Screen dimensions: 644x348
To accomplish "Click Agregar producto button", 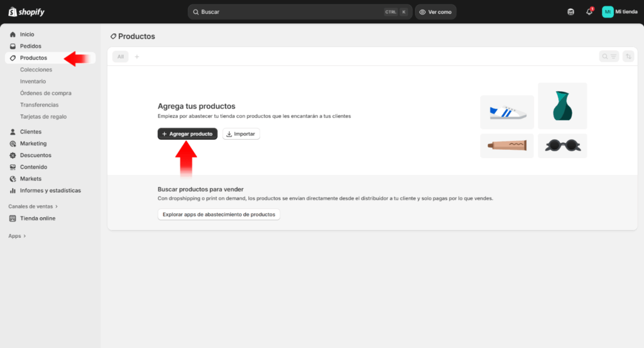I will 187,134.
